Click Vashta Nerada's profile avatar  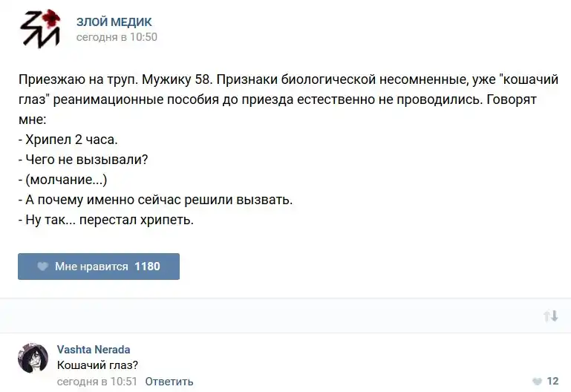pyautogui.click(x=33, y=358)
